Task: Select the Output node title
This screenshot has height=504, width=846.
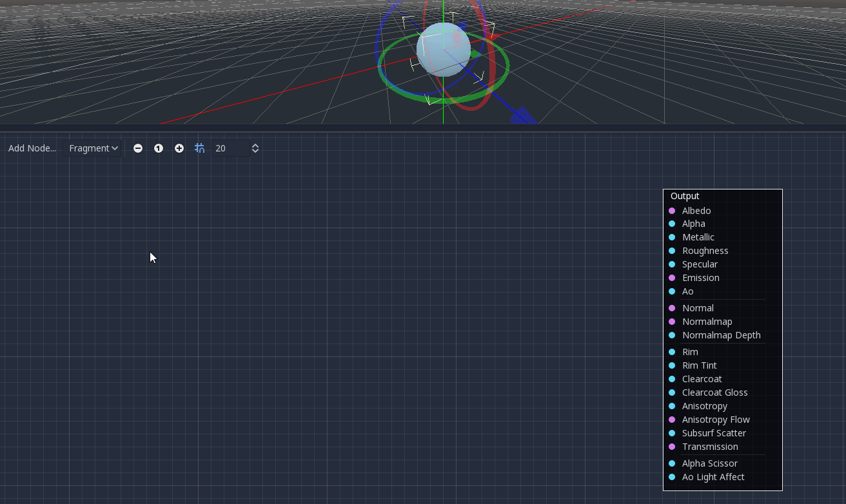Action: pyautogui.click(x=685, y=196)
